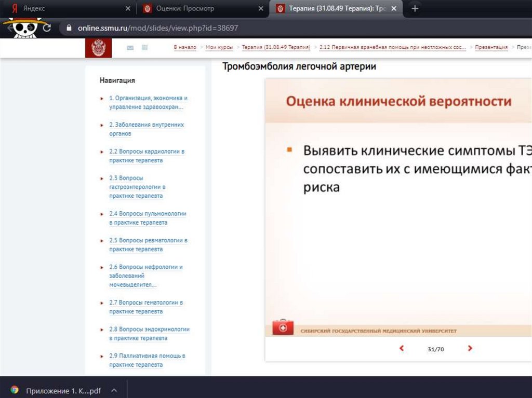This screenshot has height=398, width=532.
Task: Click the university crest logo in header
Action: [98, 48]
